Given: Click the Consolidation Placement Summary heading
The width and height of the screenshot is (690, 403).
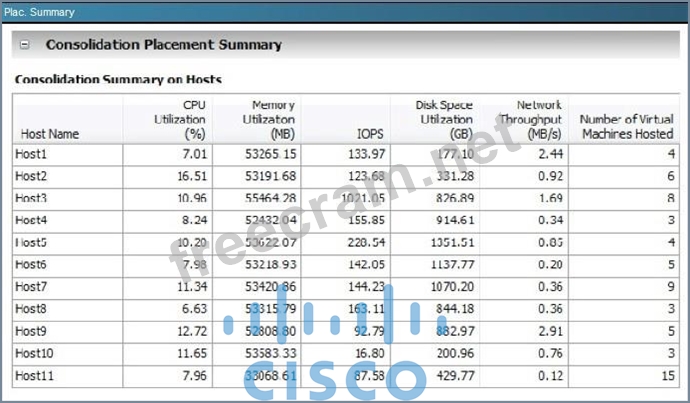Looking at the screenshot, I should pyautogui.click(x=164, y=45).
